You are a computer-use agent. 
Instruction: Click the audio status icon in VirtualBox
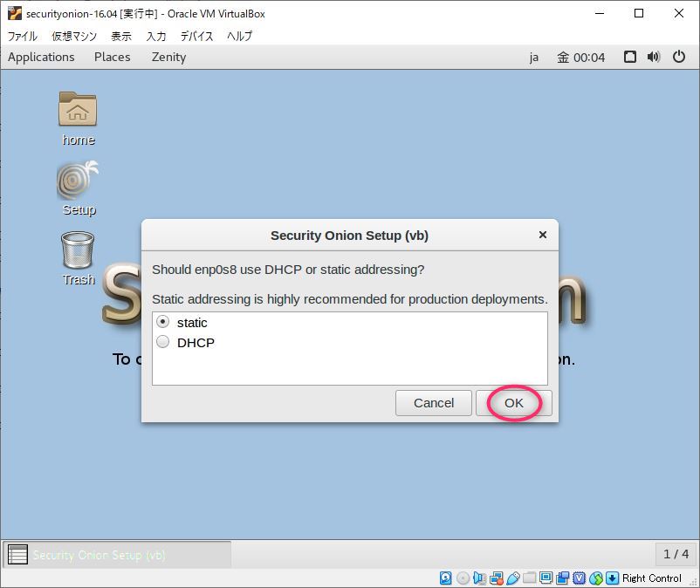[479, 578]
